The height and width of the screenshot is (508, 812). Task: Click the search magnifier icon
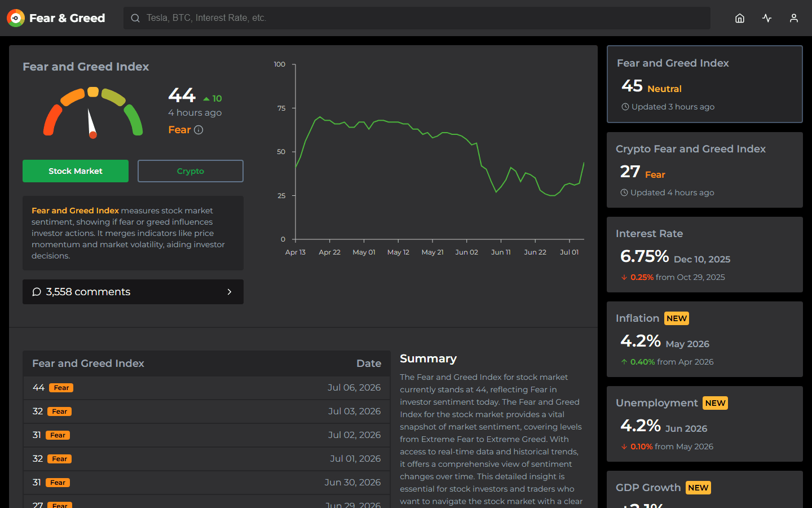(135, 18)
